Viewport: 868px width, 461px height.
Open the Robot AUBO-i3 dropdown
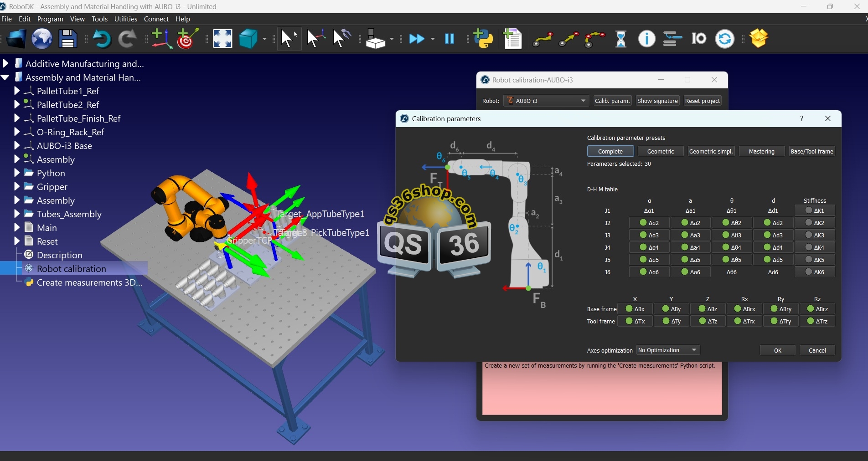546,101
